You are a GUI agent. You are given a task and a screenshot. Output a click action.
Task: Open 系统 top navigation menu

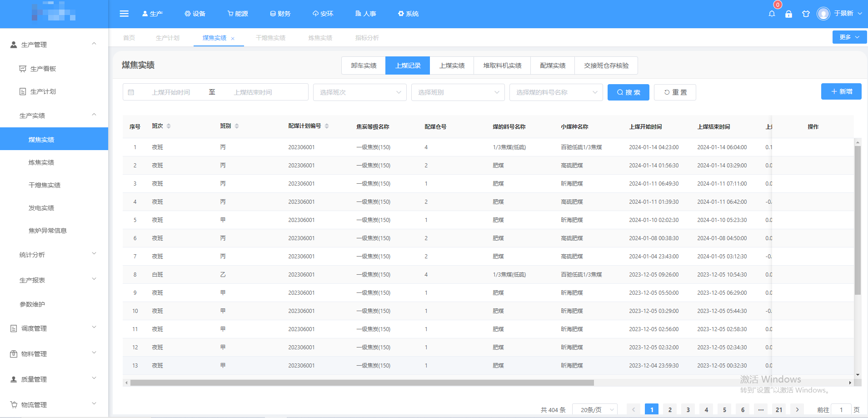tap(408, 14)
